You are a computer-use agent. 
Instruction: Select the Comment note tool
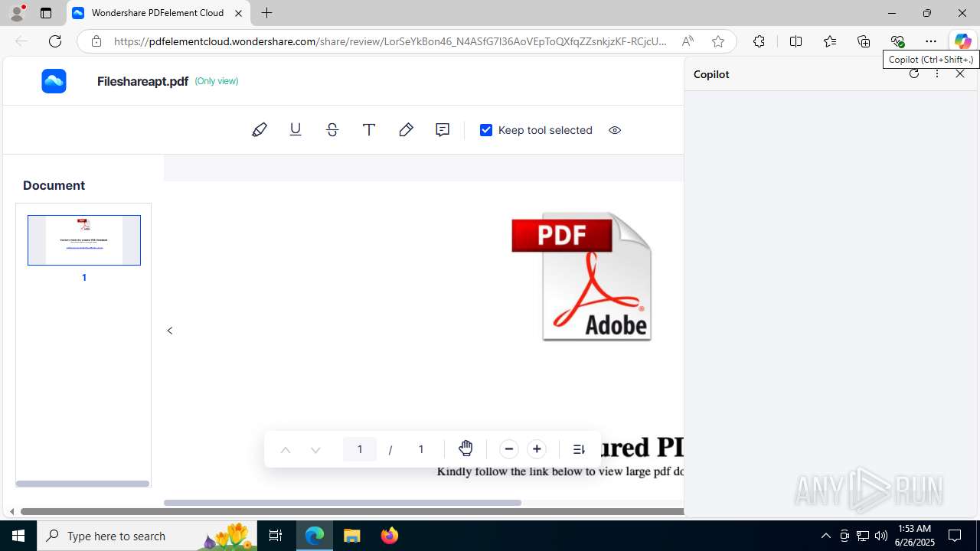(443, 130)
